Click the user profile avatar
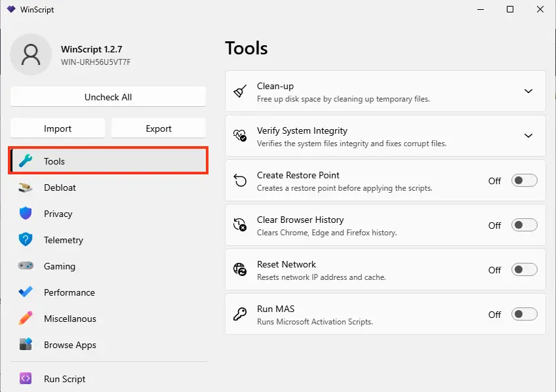 (31, 54)
